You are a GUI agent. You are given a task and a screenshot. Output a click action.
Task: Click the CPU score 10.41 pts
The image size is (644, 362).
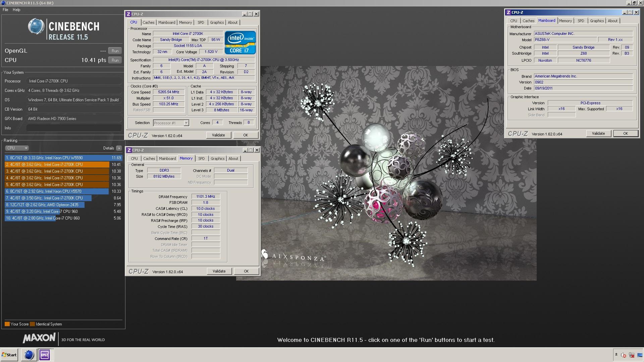(x=93, y=60)
